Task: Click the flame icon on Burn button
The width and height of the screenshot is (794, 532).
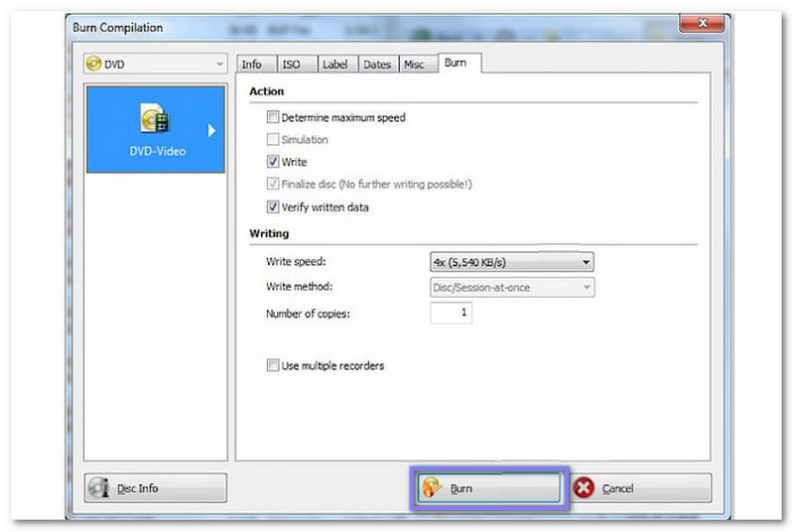Action: coord(432,487)
